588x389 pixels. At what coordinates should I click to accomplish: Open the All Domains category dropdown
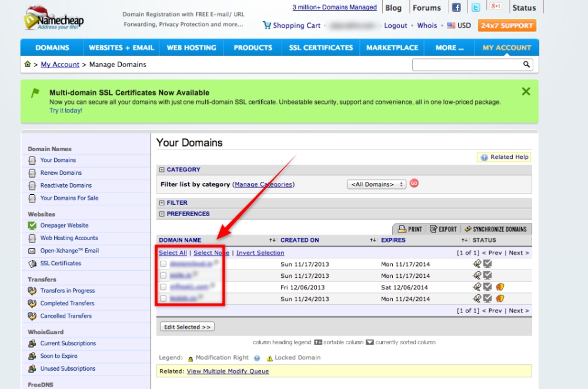pyautogui.click(x=376, y=184)
